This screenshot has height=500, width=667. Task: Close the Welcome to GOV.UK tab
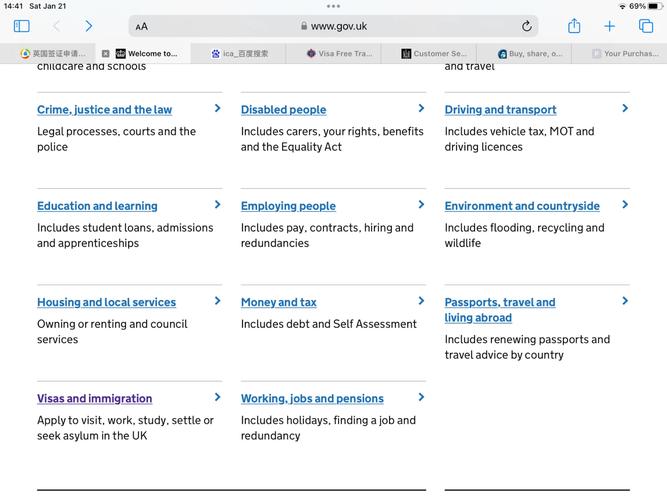point(106,54)
